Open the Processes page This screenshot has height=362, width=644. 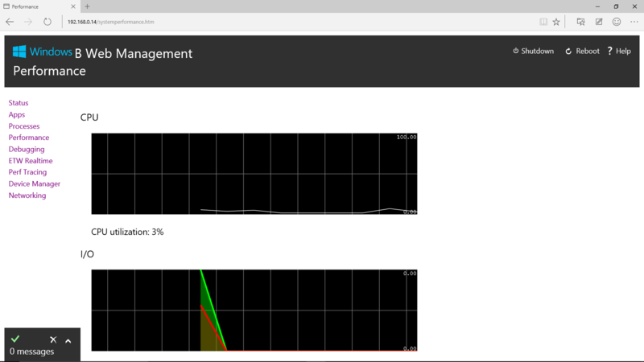(24, 126)
